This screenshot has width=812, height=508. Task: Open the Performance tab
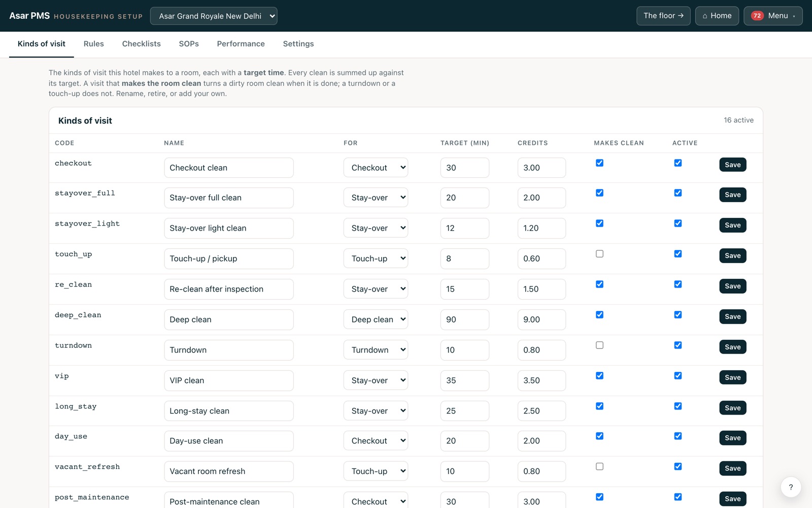click(241, 44)
